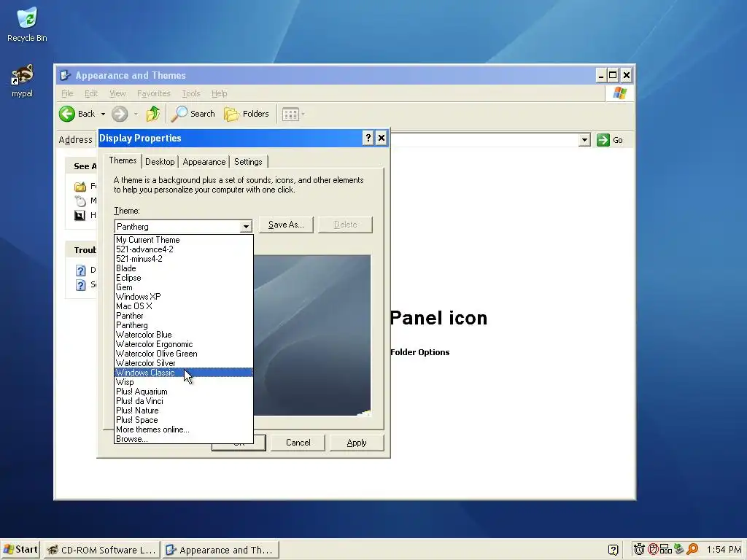Click the orange magnifier tray icon

coord(692,550)
